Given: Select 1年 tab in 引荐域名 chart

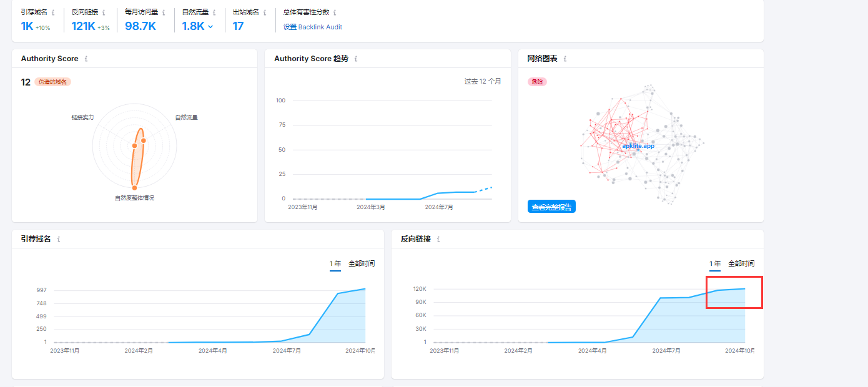Looking at the screenshot, I should (x=335, y=264).
